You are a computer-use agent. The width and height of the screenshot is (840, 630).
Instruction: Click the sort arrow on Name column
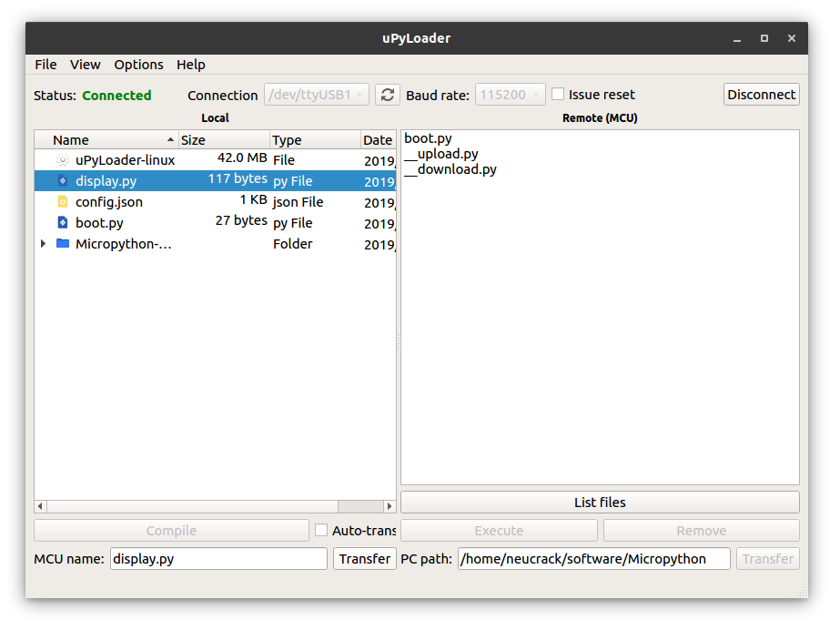168,139
